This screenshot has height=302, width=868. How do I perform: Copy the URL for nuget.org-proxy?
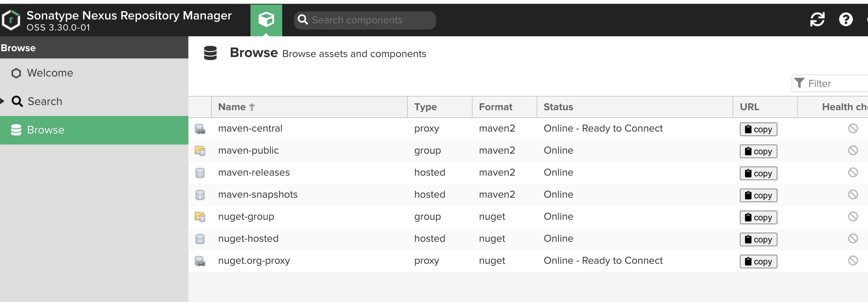(758, 261)
